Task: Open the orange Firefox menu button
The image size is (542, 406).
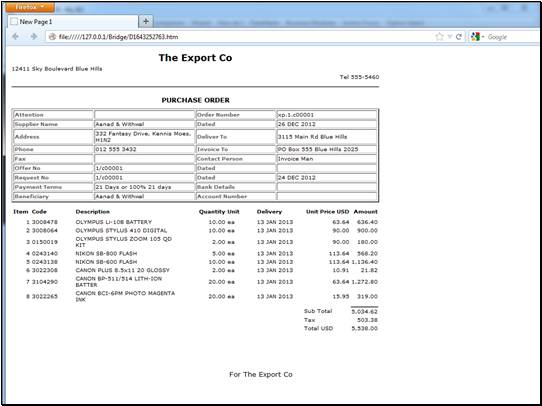Action: pos(30,7)
